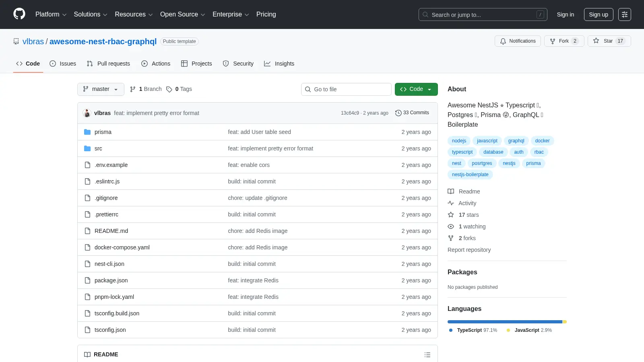644x362 pixels.
Task: Select the prisma topic tag
Action: pos(533,163)
